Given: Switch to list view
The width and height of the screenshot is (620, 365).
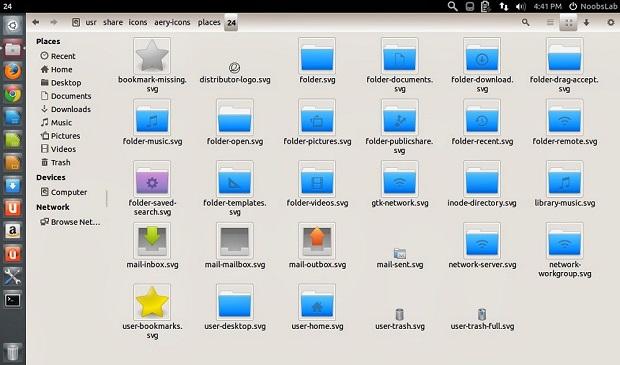Looking at the screenshot, I should pyautogui.click(x=550, y=23).
